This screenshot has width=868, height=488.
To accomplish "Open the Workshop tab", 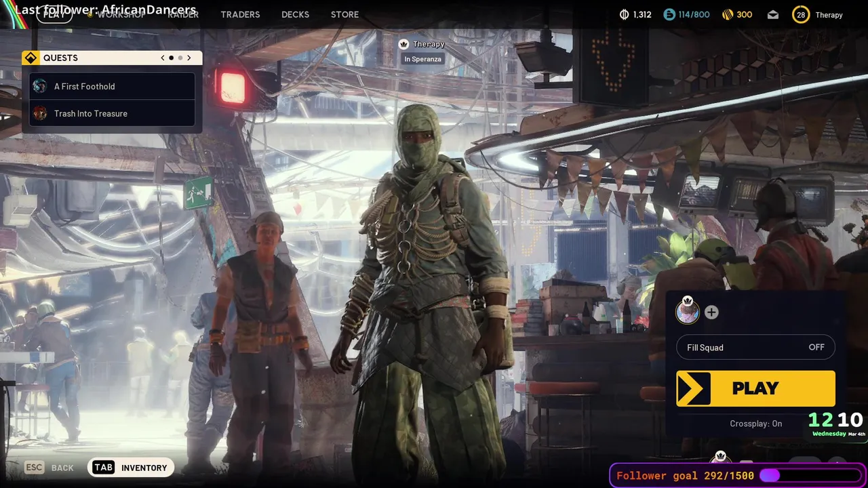I will click(121, 14).
